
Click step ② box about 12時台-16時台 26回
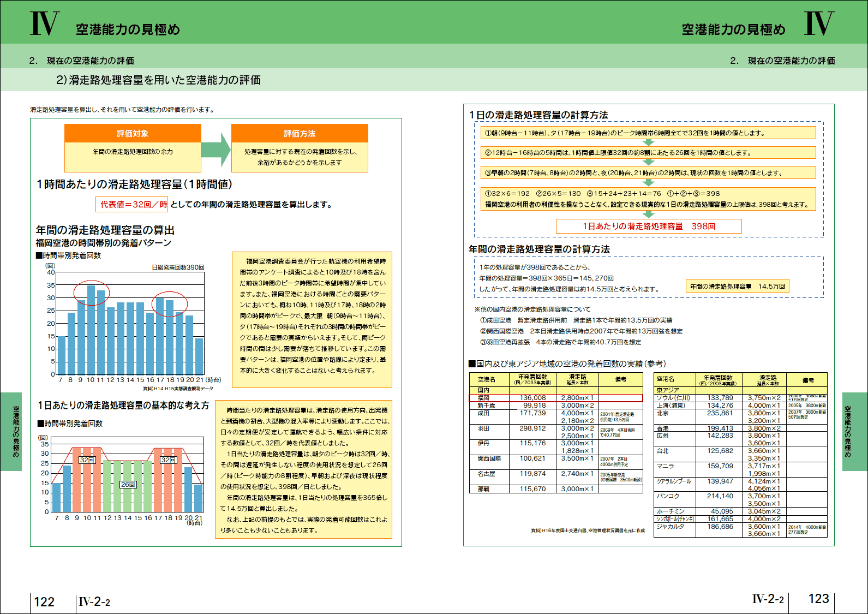pos(648,152)
